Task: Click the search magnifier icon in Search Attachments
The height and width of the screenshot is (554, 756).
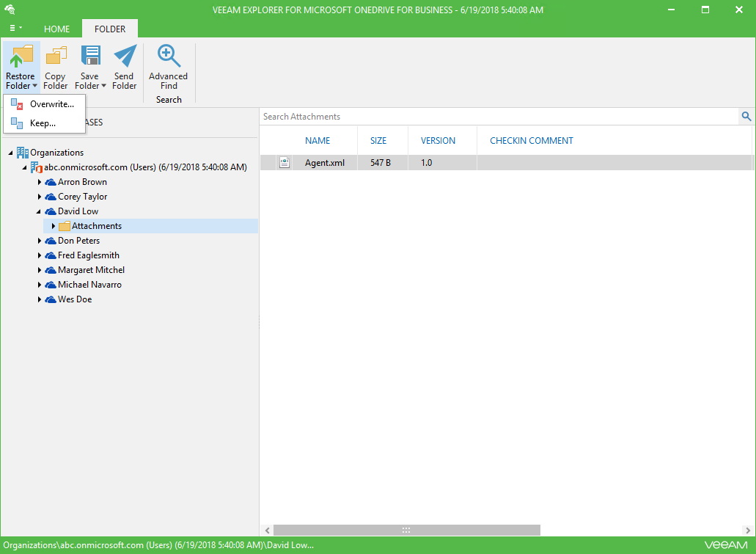Action: [x=746, y=116]
